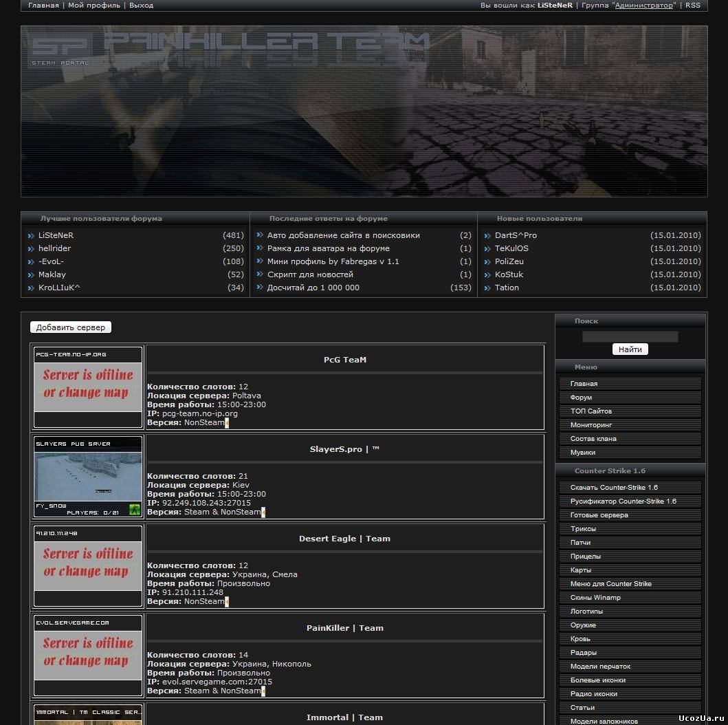
Task: Open Кровь sidebar link
Action: pos(630,639)
